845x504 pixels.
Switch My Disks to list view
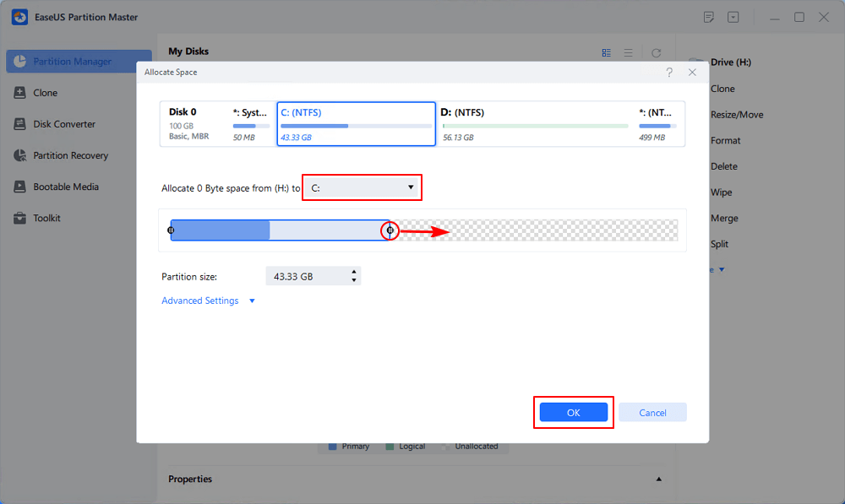629,53
